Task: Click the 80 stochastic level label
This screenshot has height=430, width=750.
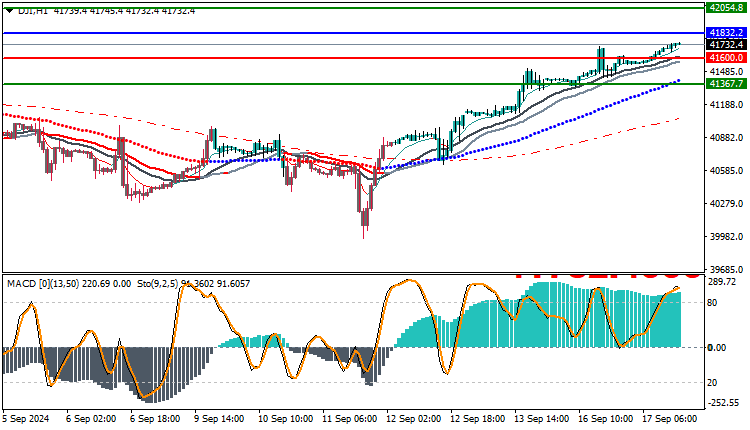Action: pos(712,303)
